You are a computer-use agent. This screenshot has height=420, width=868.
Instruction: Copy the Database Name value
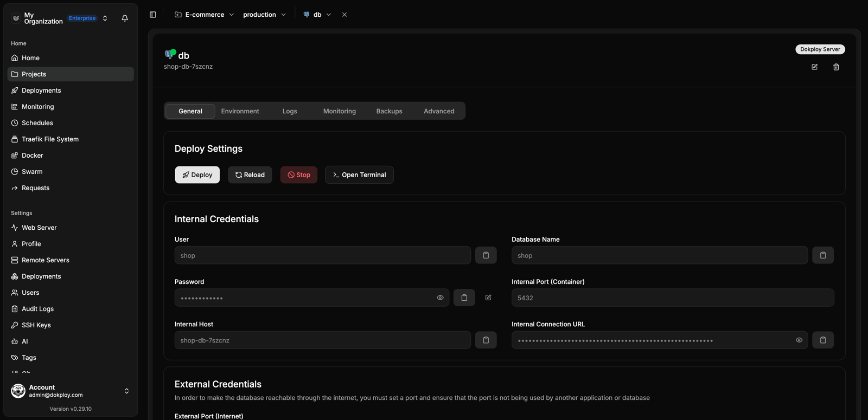click(x=823, y=255)
